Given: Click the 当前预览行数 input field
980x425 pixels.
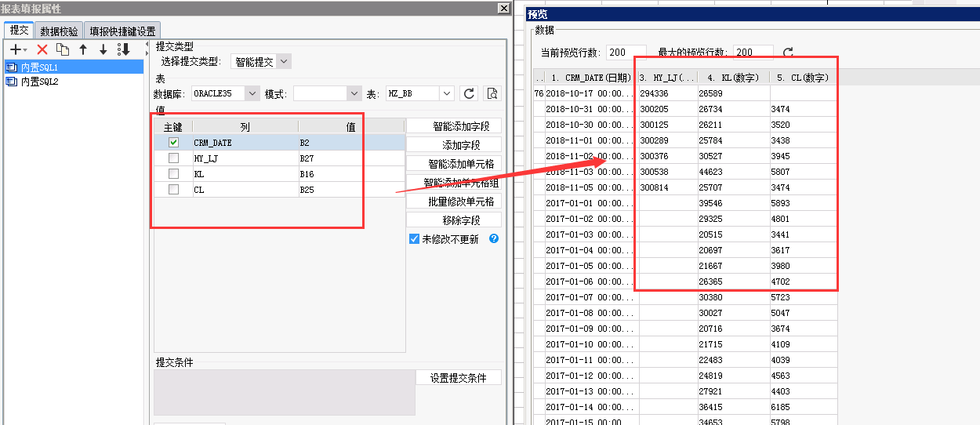Looking at the screenshot, I should [x=626, y=53].
